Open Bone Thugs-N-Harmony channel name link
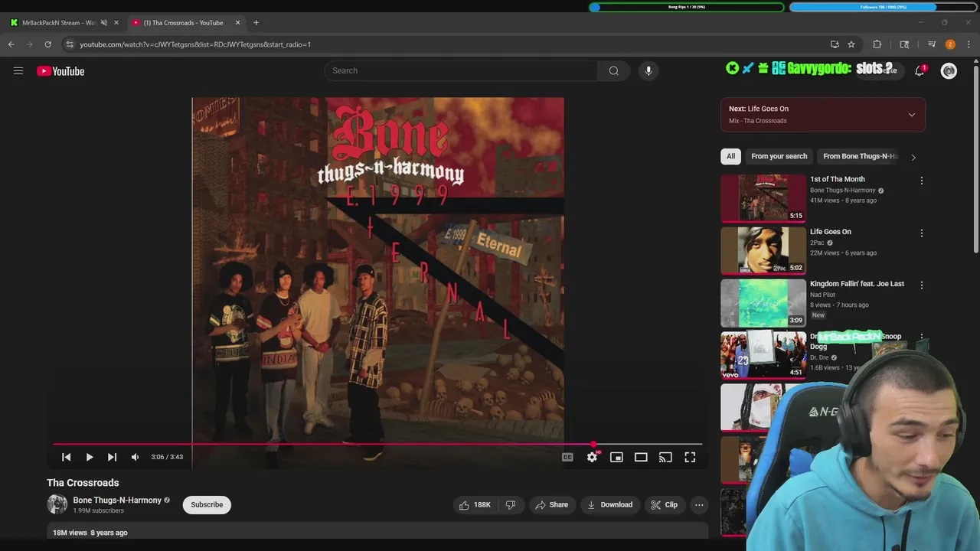This screenshot has width=980, height=551. pos(117,500)
